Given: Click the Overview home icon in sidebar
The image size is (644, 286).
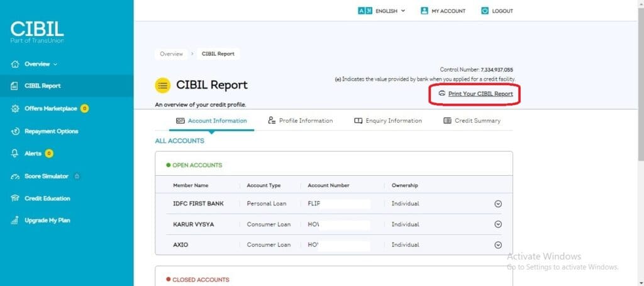Looking at the screenshot, I should 15,64.
